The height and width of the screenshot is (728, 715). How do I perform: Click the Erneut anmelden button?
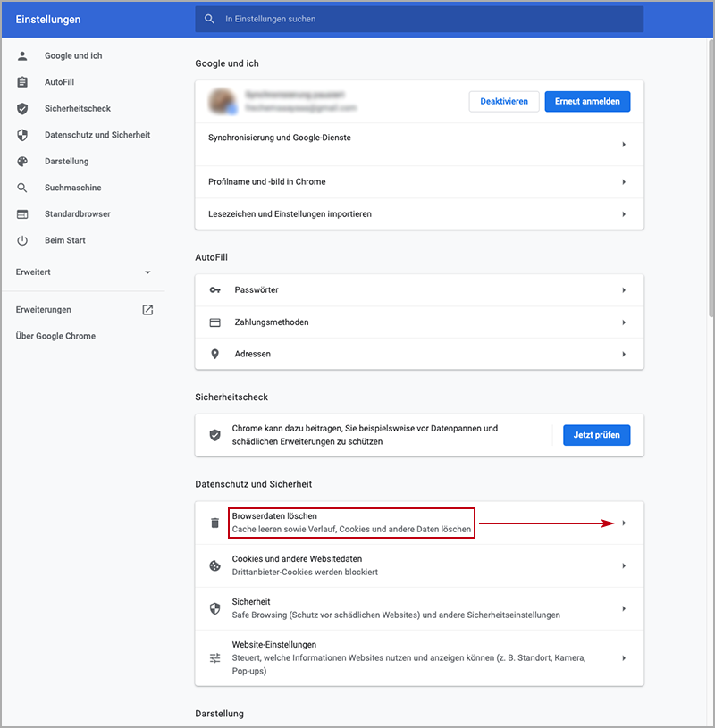pos(587,101)
